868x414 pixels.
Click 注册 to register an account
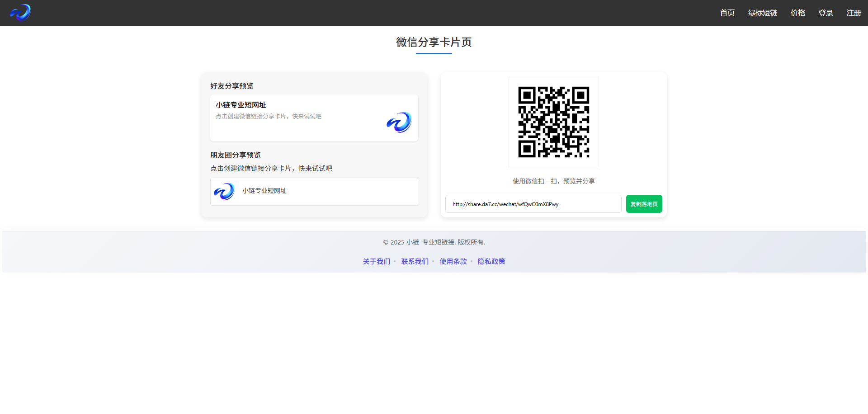(x=854, y=13)
